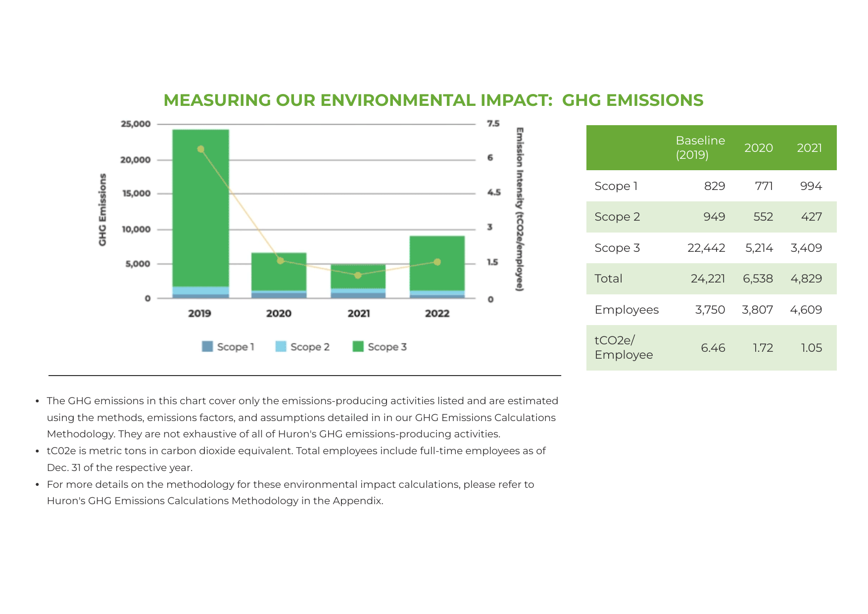Click the 'Employees' row label in table

(627, 310)
